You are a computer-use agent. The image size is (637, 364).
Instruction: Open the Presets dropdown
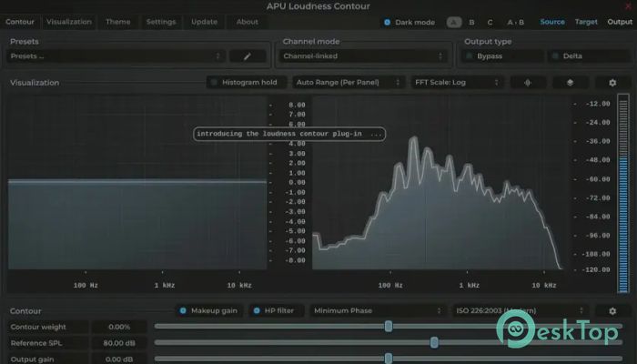[x=116, y=56]
